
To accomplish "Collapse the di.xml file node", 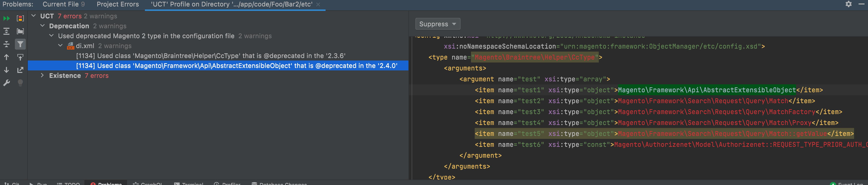I will click(x=60, y=46).
